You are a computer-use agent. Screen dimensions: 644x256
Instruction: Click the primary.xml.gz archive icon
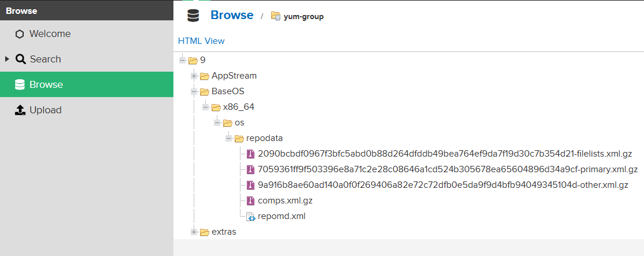click(250, 169)
